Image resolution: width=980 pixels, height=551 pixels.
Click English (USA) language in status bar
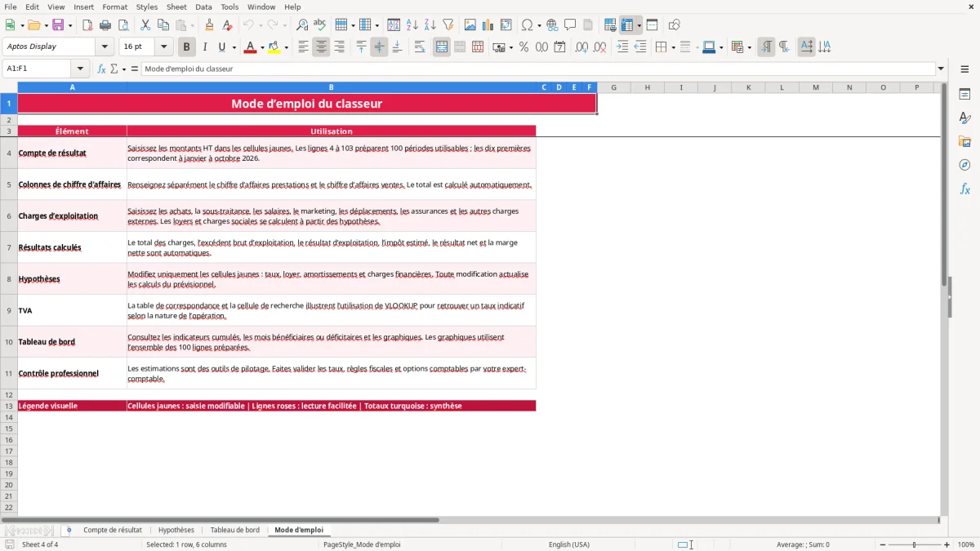569,544
